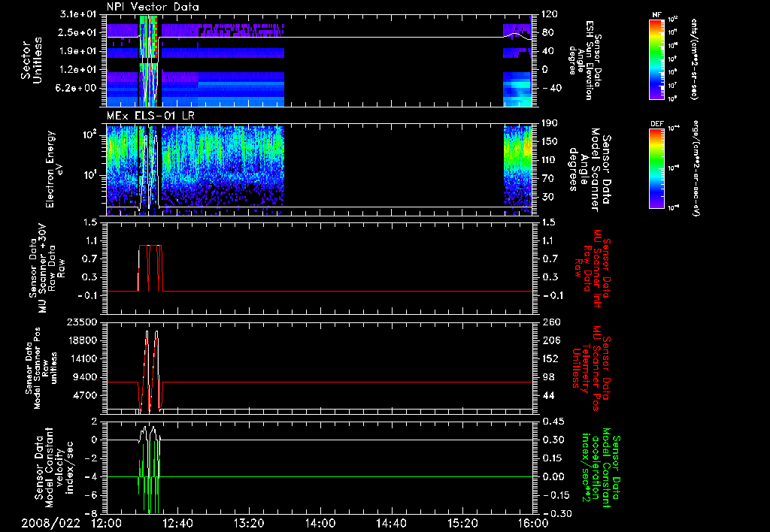The width and height of the screenshot is (770, 532).
Task: Click the DEF label above color bar
Action: pyautogui.click(x=657, y=124)
